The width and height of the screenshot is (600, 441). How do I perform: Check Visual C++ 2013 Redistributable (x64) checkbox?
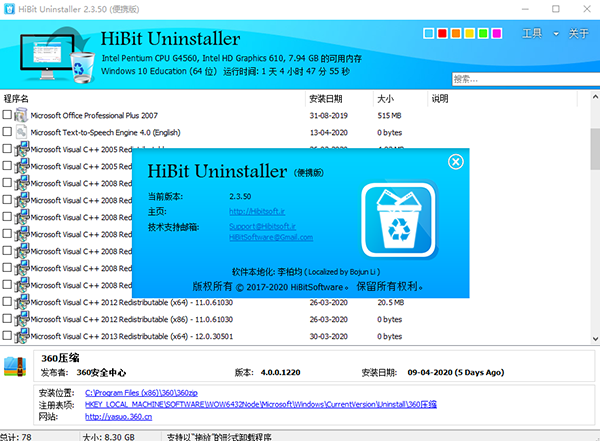pos(7,335)
